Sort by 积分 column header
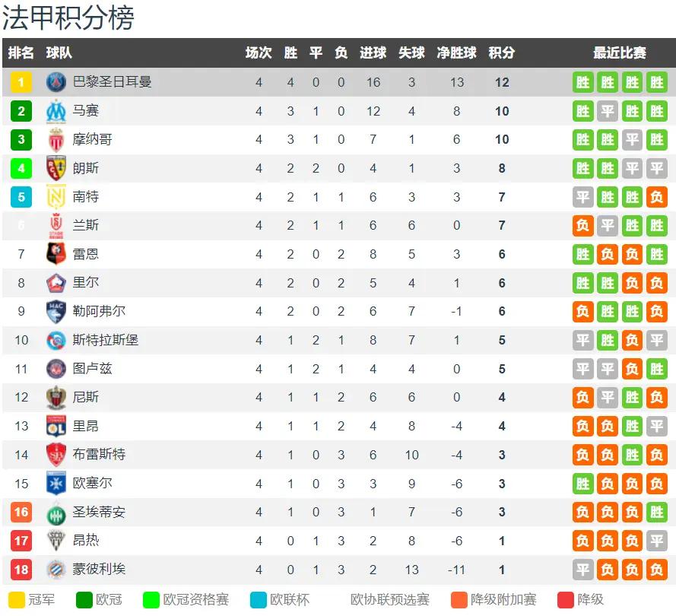Image resolution: width=676 pixels, height=616 pixels. 502,52
